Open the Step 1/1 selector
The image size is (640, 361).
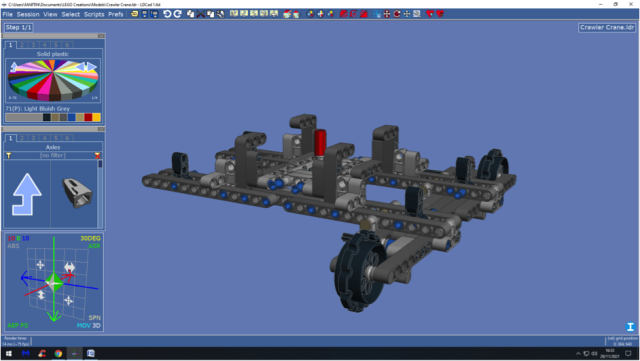tap(19, 27)
